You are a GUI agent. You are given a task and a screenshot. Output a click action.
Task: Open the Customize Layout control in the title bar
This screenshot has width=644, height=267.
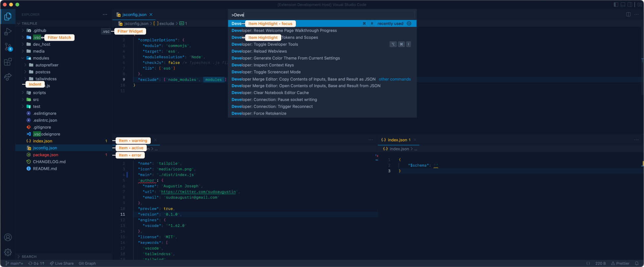tap(640, 5)
